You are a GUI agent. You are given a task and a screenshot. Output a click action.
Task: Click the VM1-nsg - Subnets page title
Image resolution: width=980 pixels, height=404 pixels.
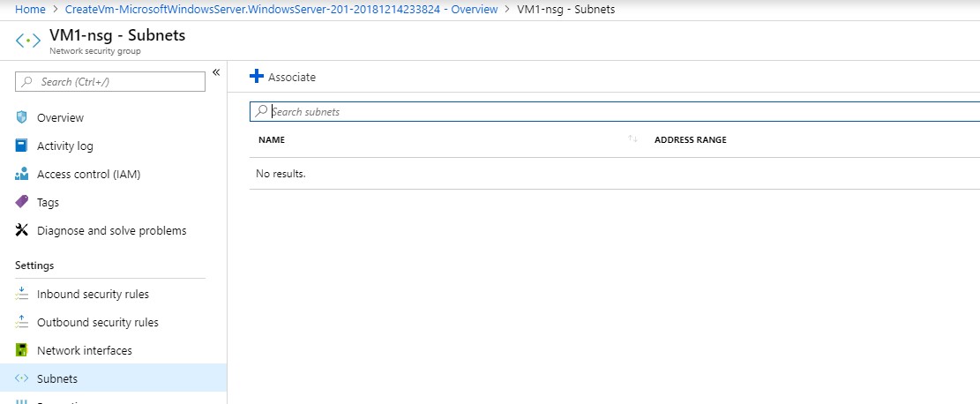pyautogui.click(x=117, y=35)
